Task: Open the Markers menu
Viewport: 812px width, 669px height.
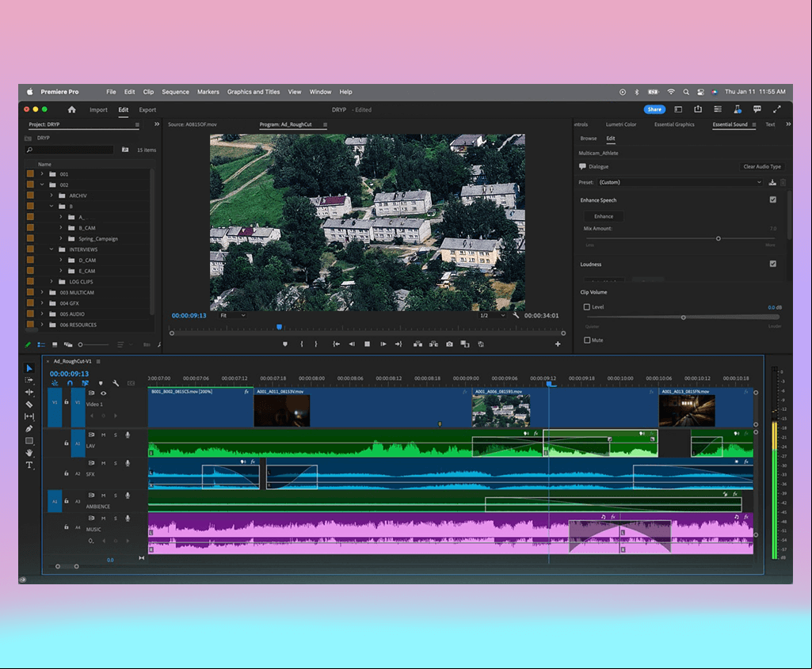Action: pos(208,92)
